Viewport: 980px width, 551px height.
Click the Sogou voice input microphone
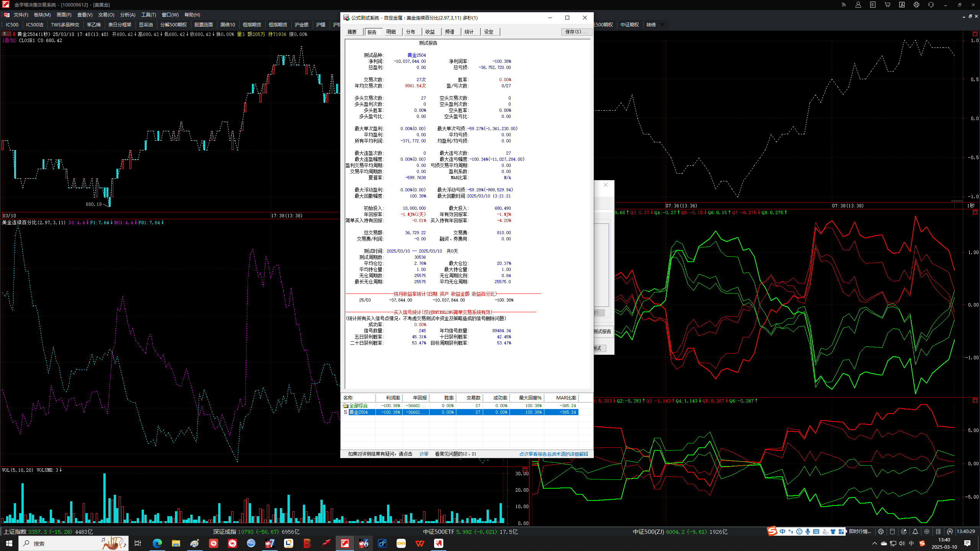[x=808, y=531]
